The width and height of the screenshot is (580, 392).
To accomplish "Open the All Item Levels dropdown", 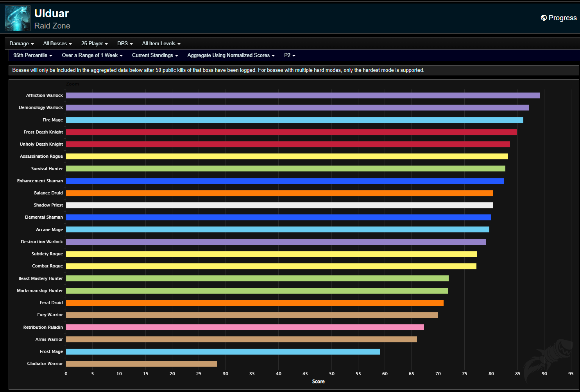I will click(x=161, y=44).
